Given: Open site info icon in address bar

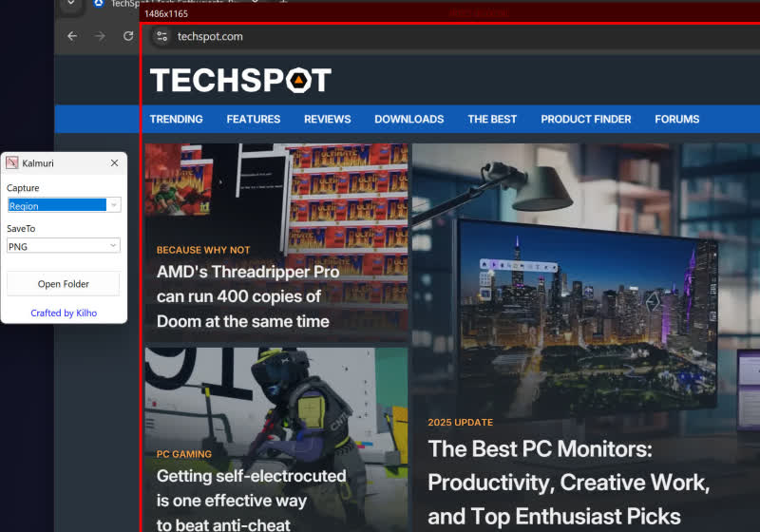Looking at the screenshot, I should click(161, 36).
